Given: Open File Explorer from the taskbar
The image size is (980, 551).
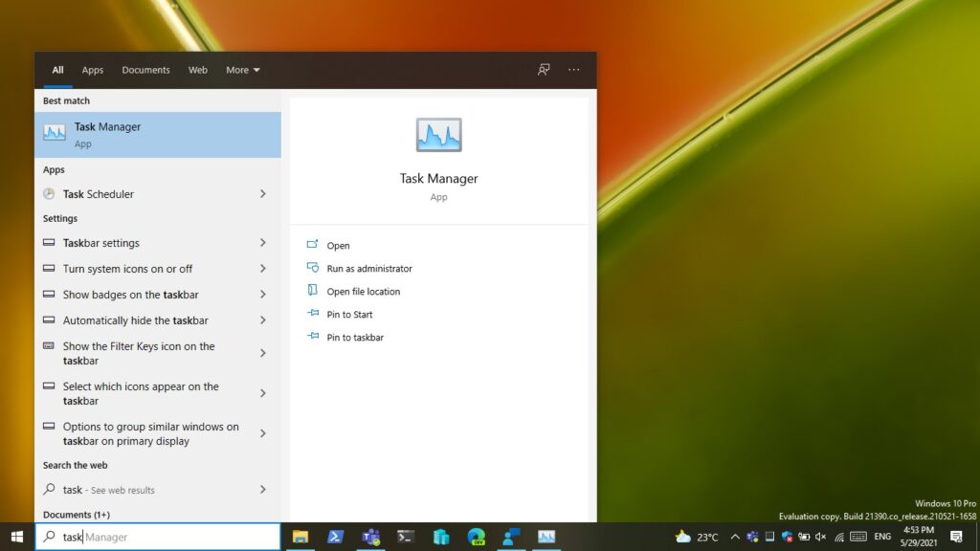Looking at the screenshot, I should 300,537.
